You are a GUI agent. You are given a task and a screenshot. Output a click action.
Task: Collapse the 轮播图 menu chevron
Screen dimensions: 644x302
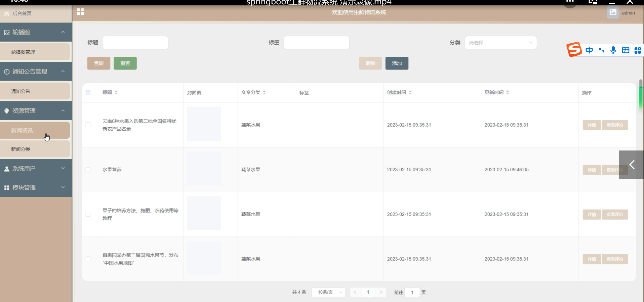(x=63, y=32)
